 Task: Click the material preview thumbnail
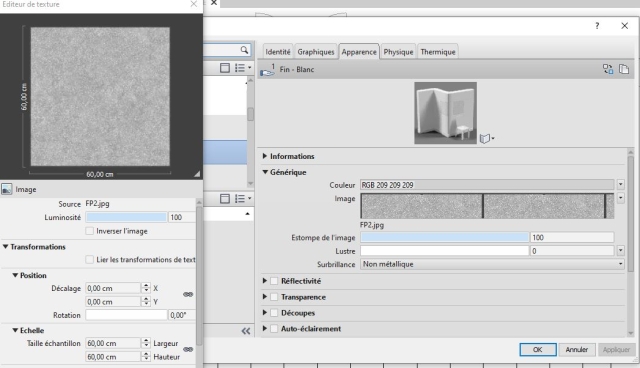click(x=445, y=113)
